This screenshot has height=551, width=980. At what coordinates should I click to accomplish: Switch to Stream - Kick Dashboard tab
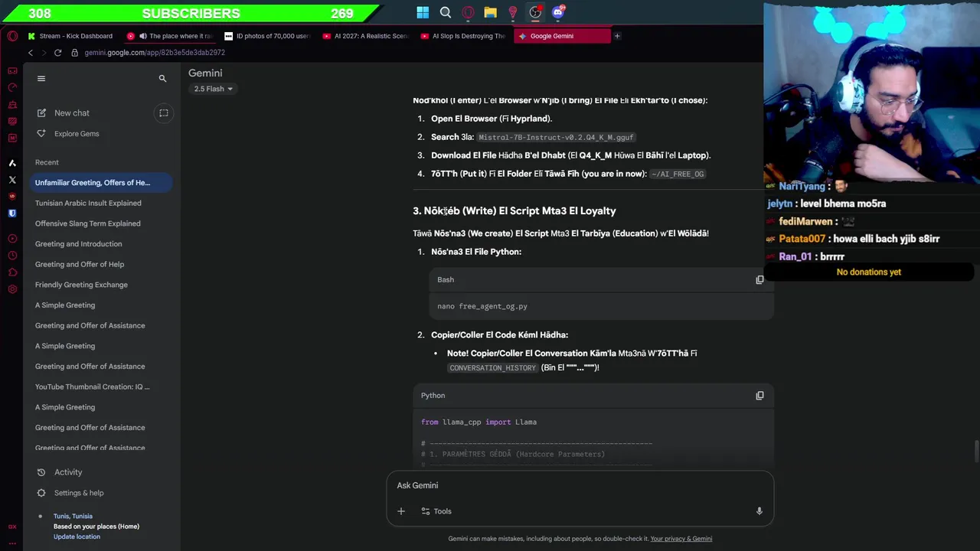point(70,36)
